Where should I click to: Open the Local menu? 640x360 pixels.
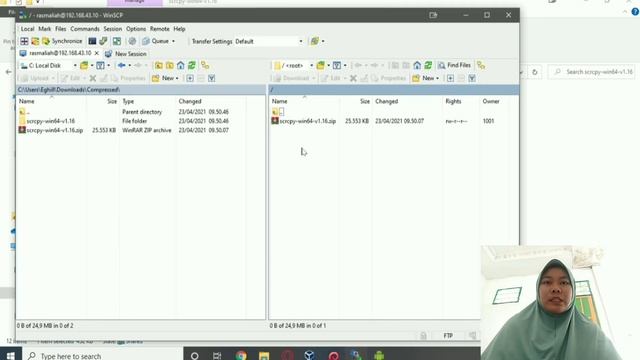(x=27, y=29)
